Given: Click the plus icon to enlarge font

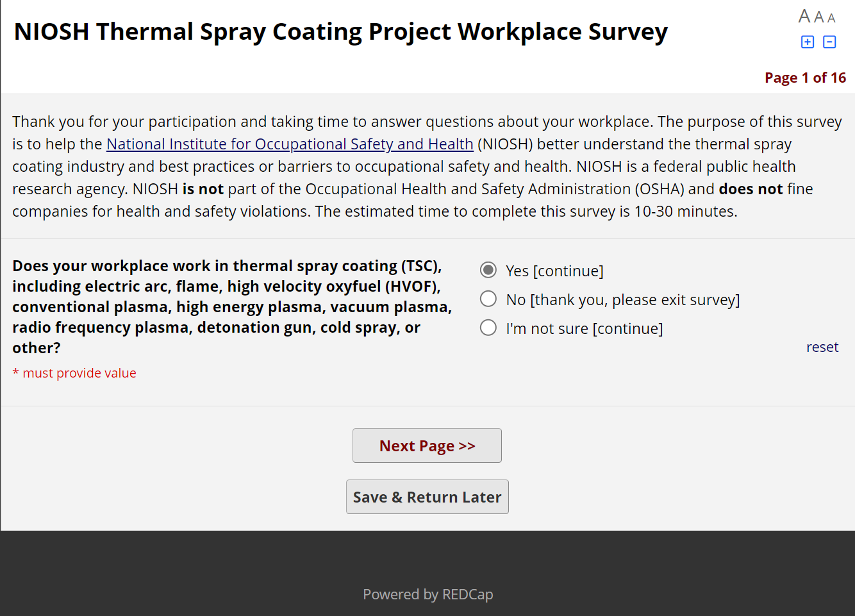Looking at the screenshot, I should point(808,42).
